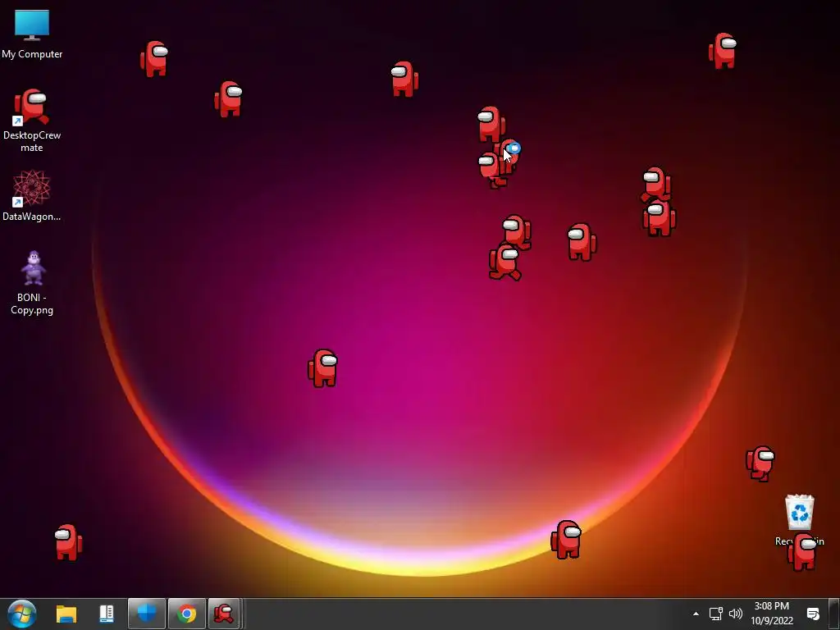Click the Show Desktop strip

[x=834, y=614]
